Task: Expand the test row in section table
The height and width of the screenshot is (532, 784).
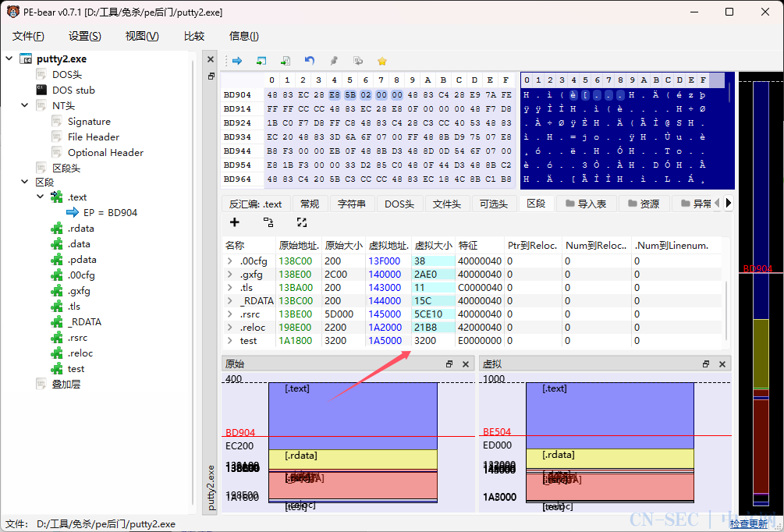Action: tap(229, 341)
